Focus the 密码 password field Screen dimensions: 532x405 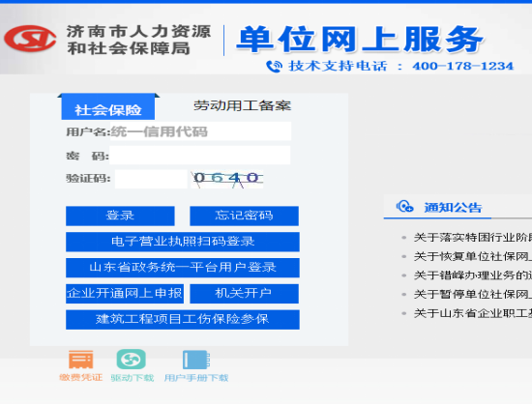click(199, 156)
